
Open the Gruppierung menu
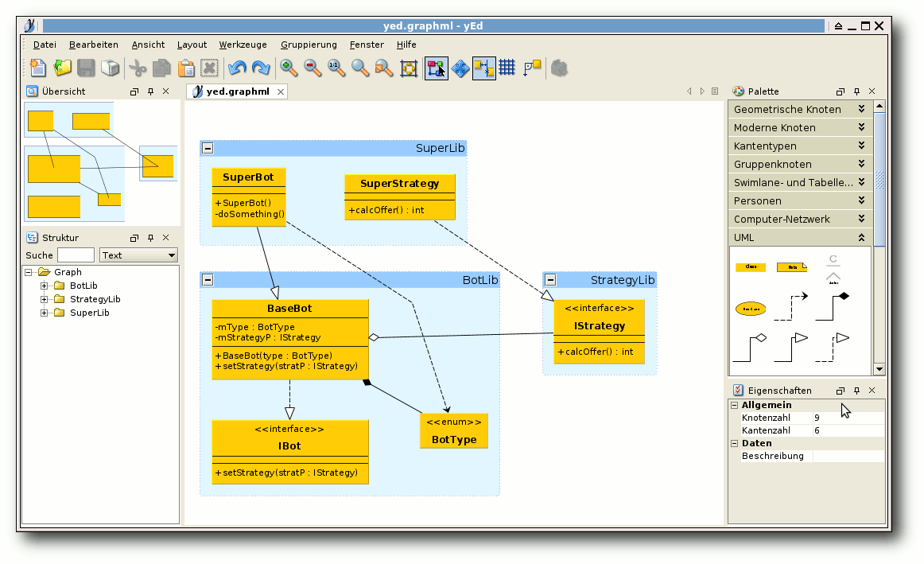click(x=309, y=45)
